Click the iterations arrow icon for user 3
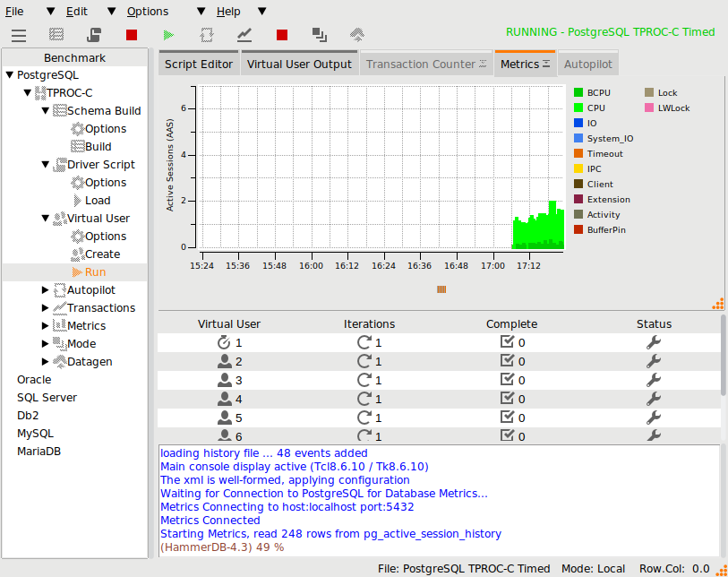This screenshot has height=577, width=728. (x=364, y=380)
